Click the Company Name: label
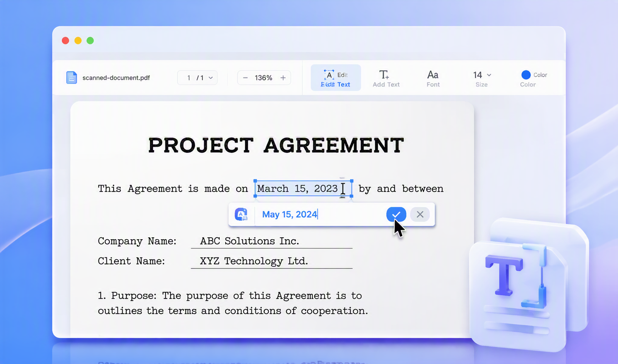Screen dimensions: 618x364 137,241
